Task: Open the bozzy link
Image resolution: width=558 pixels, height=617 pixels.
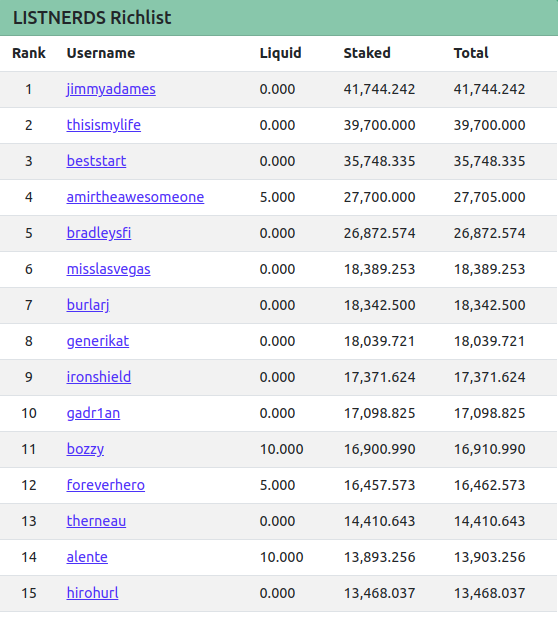Action: (85, 449)
